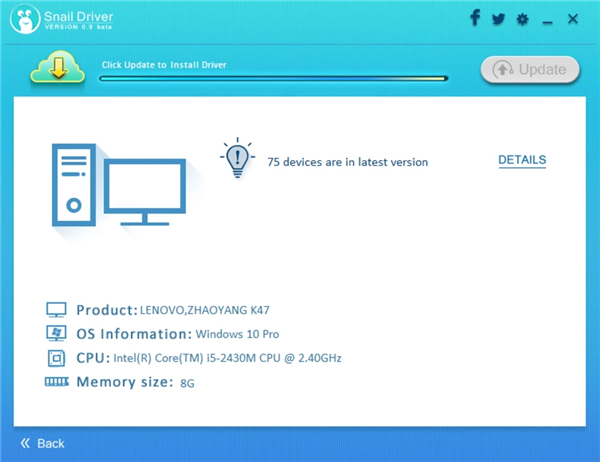Click the RAM icon beside Memory size
Screen dimensions: 600x462
pos(56,381)
